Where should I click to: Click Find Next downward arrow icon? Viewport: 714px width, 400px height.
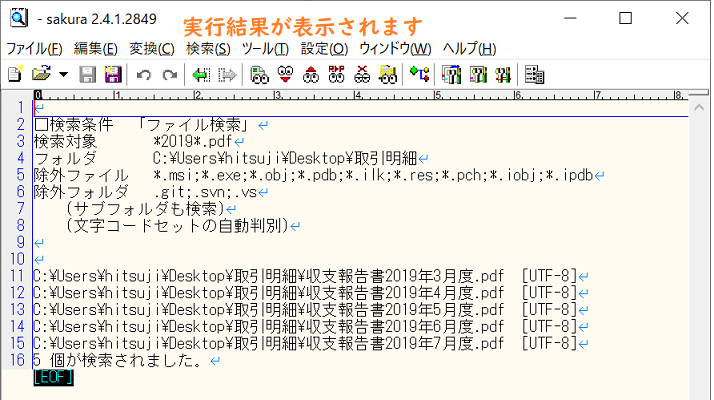[x=286, y=74]
